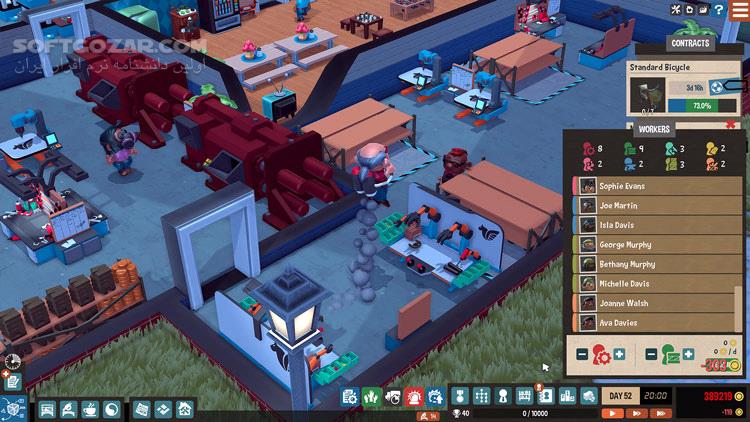
Task: Decrease haulers with the green minus button
Action: 651,355
